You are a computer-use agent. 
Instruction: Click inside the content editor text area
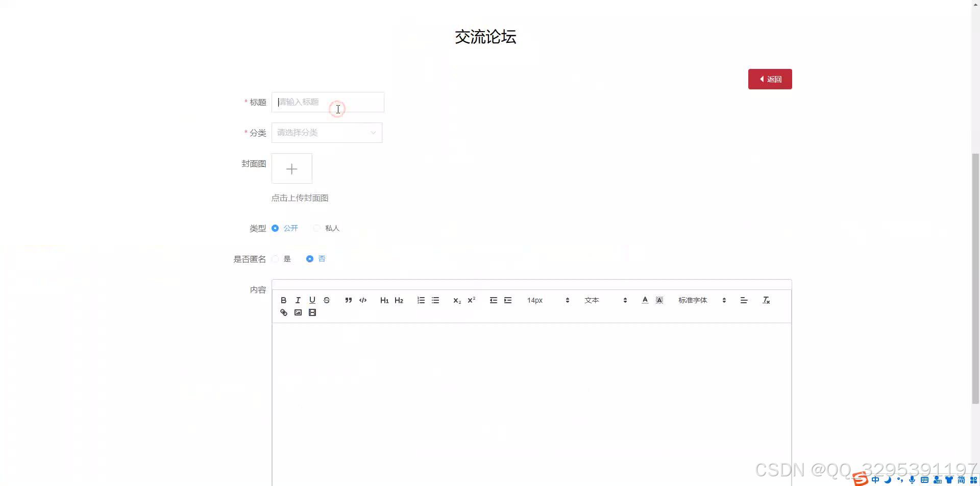pyautogui.click(x=531, y=403)
